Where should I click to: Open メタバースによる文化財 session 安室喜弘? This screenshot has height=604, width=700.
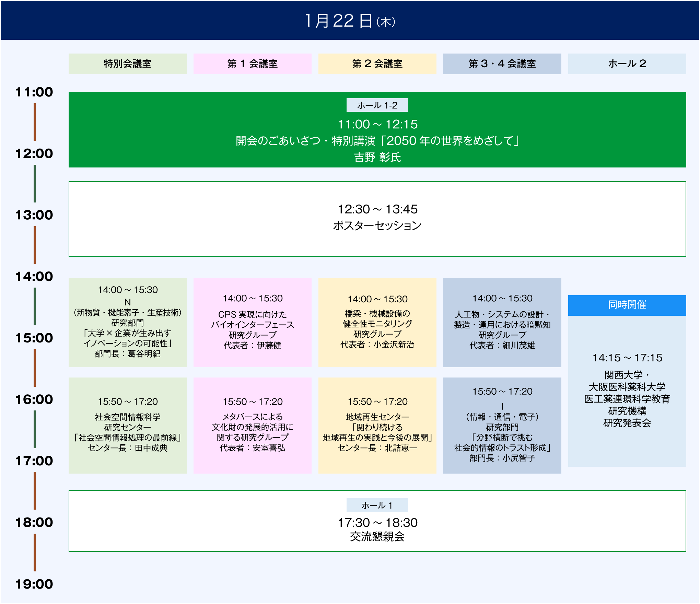pos(252,426)
